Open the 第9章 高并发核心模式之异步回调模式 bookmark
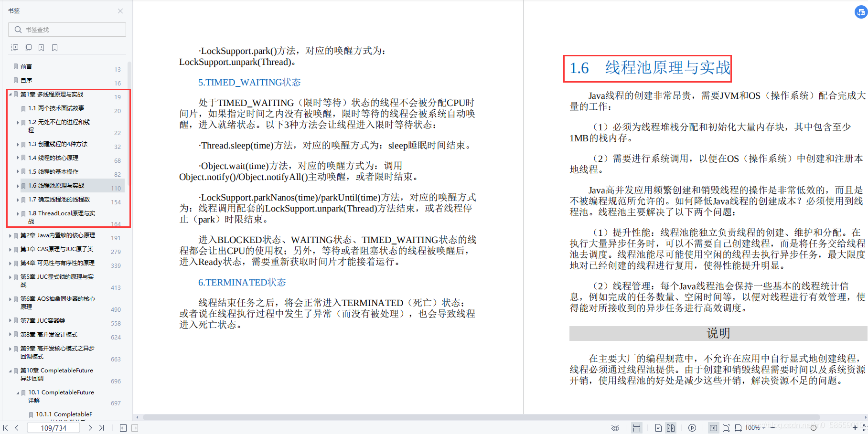This screenshot has height=434, width=868. pyautogui.click(x=57, y=352)
